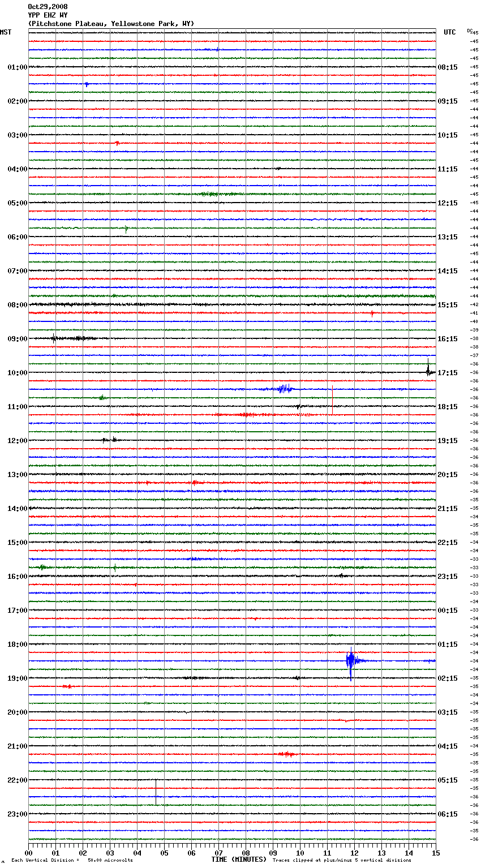The width and height of the screenshot is (481, 868).
Task: Select the 07:00 MST row label
Action: tap(18, 271)
